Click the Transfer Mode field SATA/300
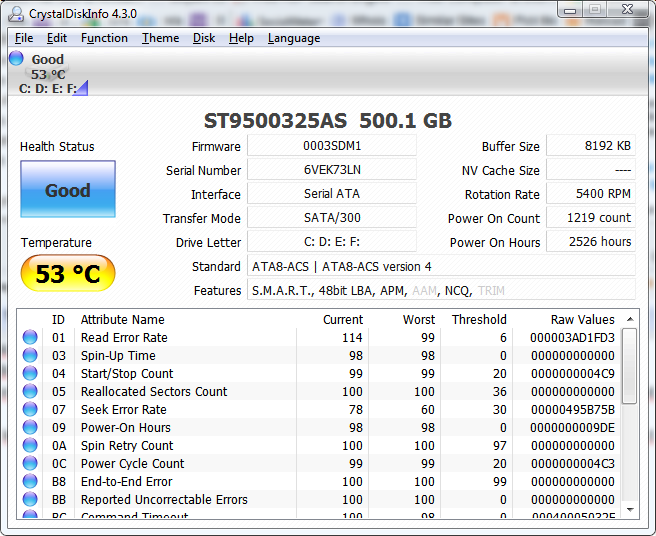 (332, 218)
